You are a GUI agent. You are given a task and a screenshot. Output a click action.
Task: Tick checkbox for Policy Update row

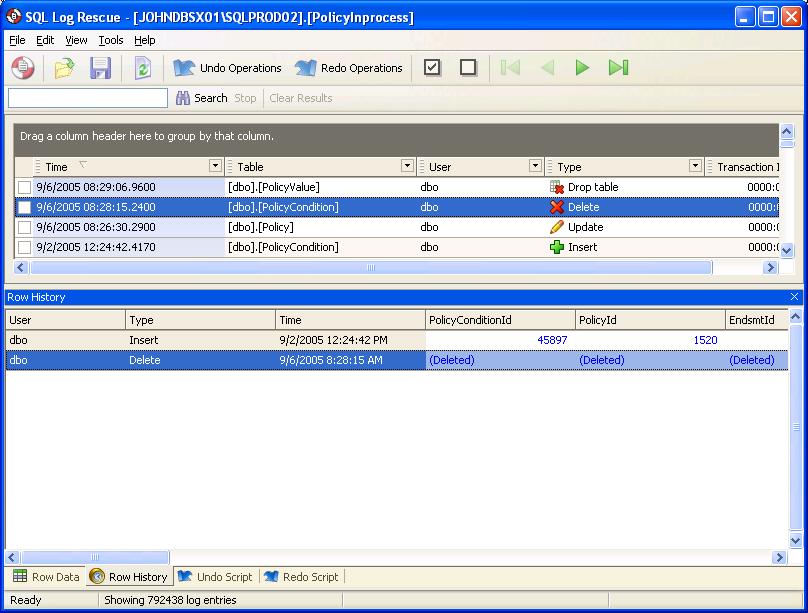tap(24, 227)
